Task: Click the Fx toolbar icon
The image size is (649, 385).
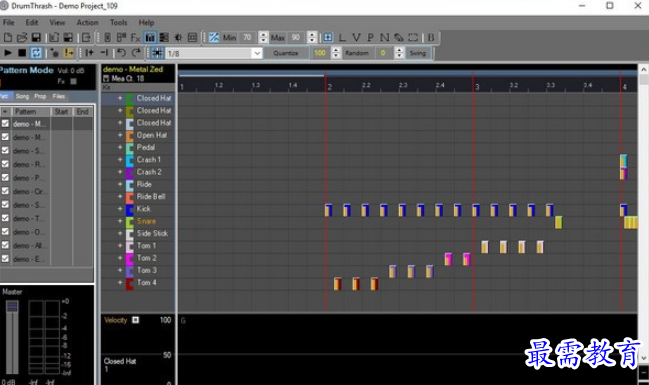Action: pyautogui.click(x=135, y=38)
